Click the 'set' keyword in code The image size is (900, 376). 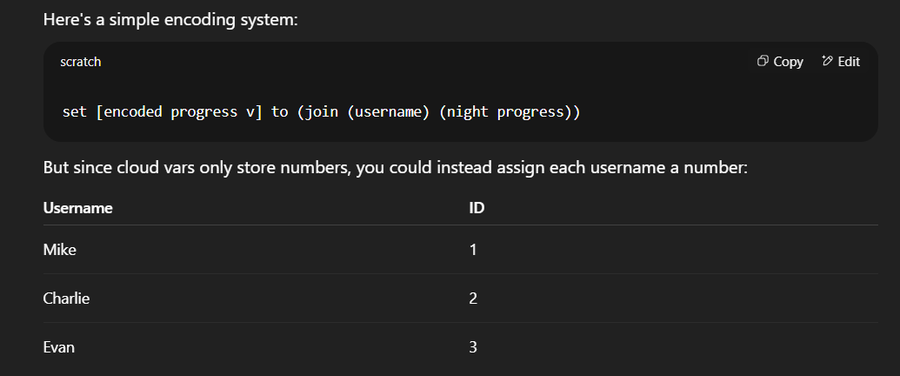pyautogui.click(x=74, y=111)
